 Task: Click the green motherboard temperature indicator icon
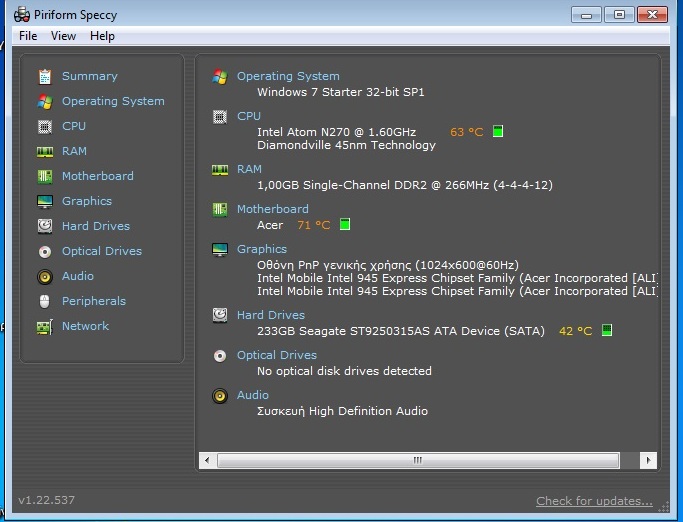tap(345, 224)
